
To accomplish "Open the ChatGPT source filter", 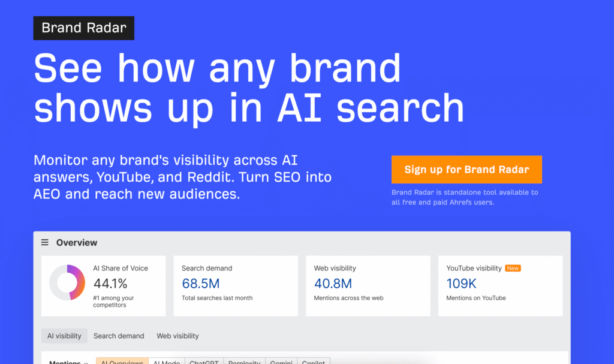I will click(x=204, y=362).
